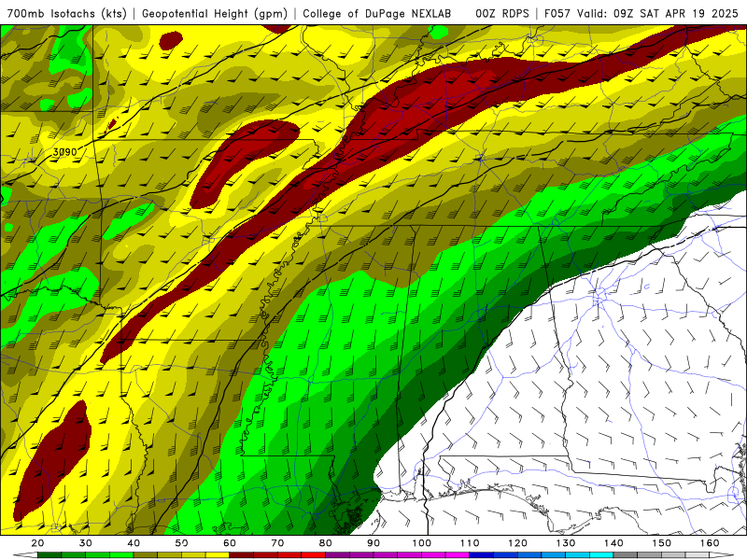Click the "College of DuPage NEXLAB" label
The image size is (747, 560).
[x=377, y=14]
